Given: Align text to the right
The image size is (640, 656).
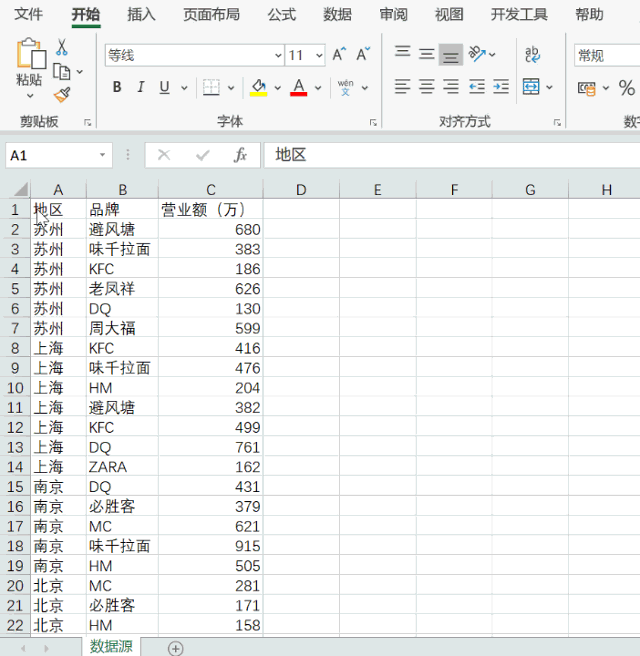Looking at the screenshot, I should 451,87.
